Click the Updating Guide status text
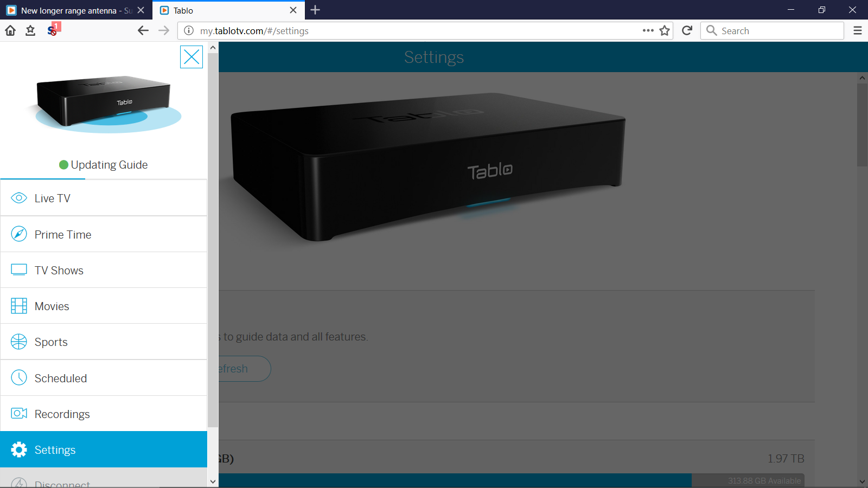Screen dimensions: 868x488 (x=109, y=165)
